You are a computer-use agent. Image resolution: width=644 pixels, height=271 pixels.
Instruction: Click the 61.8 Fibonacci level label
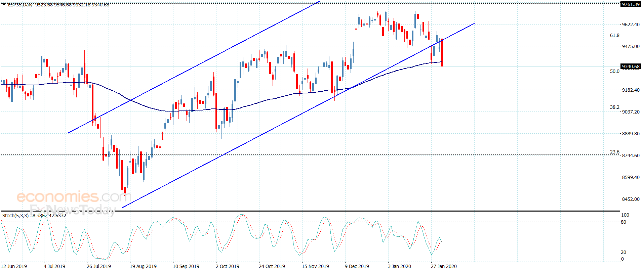[614, 35]
